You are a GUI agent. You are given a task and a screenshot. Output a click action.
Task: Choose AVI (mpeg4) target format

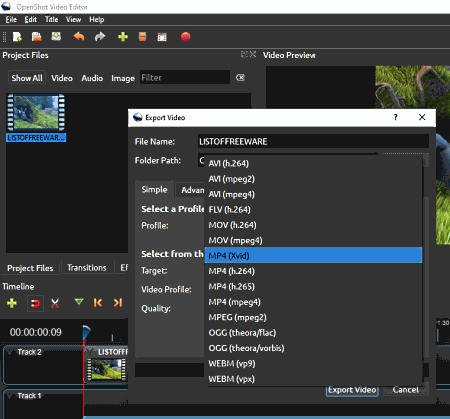313,194
